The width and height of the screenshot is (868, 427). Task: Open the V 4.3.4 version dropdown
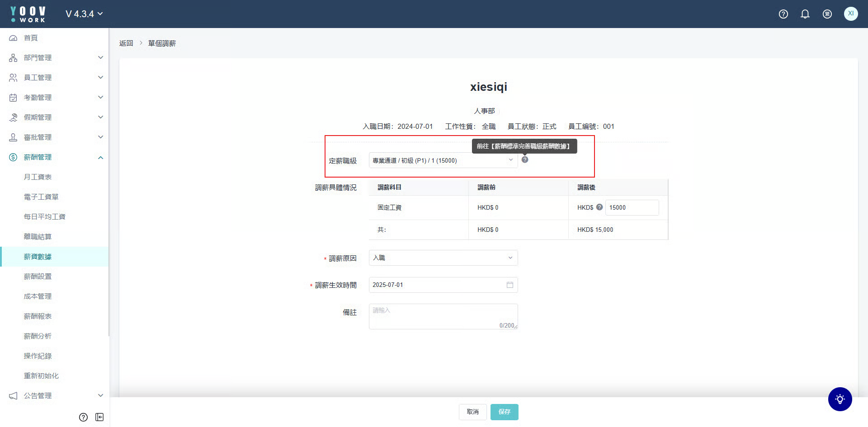(x=84, y=14)
